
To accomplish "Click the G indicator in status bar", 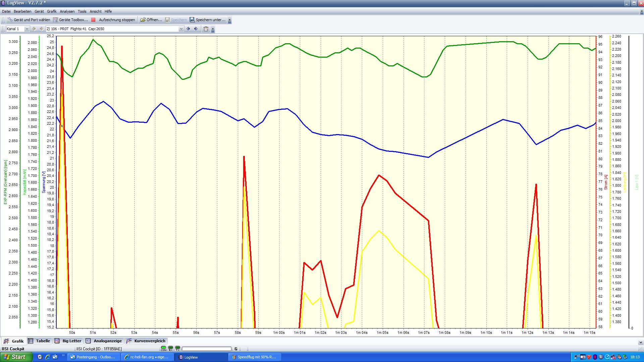I will pos(236,349).
